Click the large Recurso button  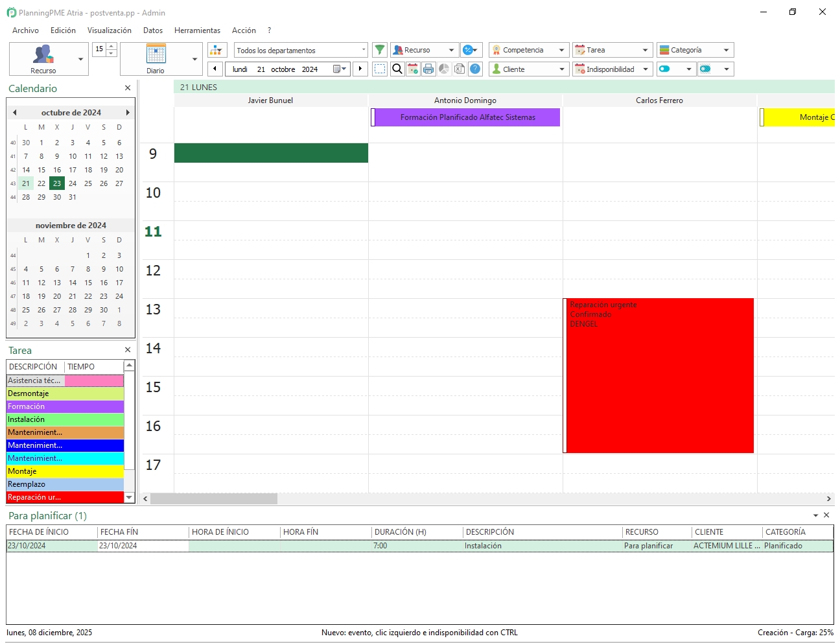tap(44, 58)
